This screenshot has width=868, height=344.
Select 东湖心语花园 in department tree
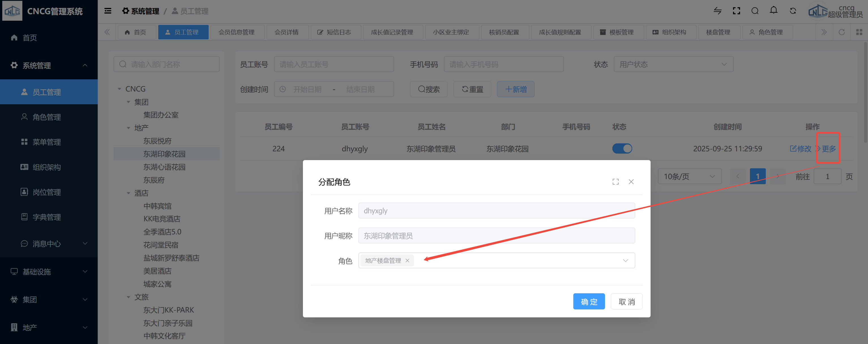[164, 167]
